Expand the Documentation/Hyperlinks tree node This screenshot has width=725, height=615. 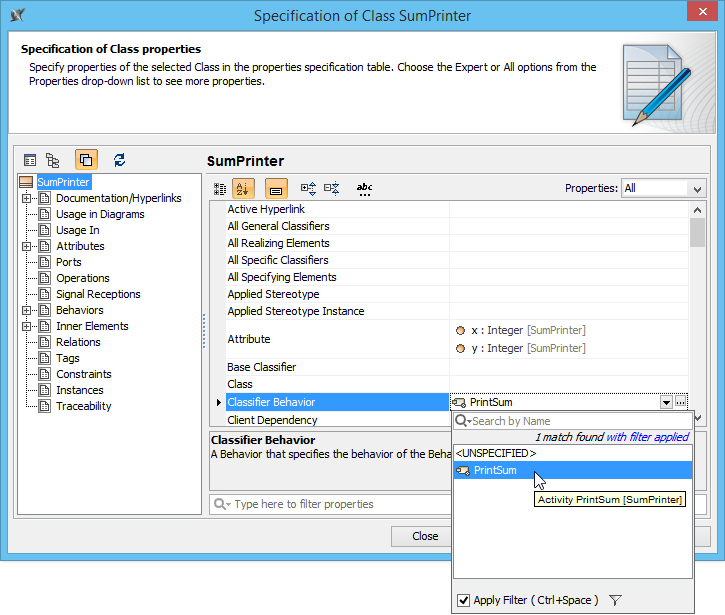click(26, 198)
